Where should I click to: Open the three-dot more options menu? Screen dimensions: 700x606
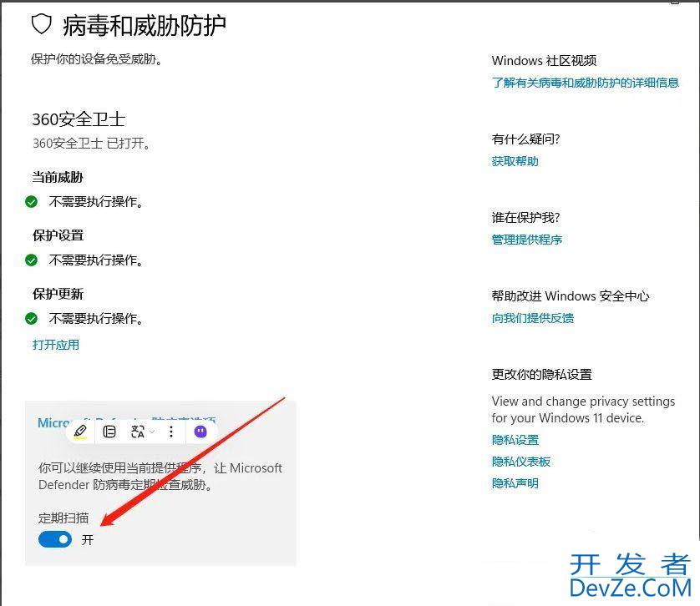pyautogui.click(x=171, y=432)
